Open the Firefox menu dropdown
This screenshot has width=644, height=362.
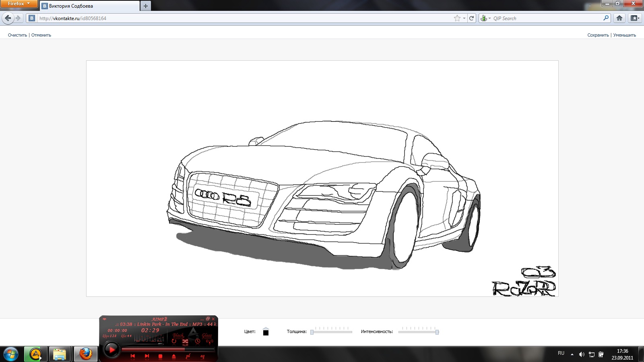(x=19, y=4)
